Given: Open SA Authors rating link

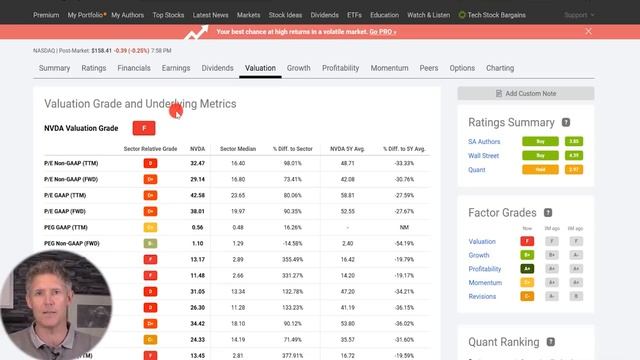Looking at the screenshot, I should [x=484, y=142].
